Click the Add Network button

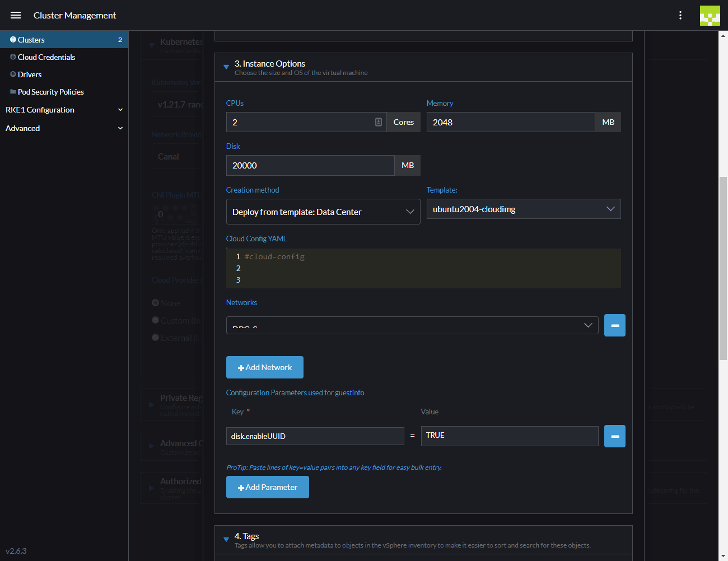[x=264, y=367]
